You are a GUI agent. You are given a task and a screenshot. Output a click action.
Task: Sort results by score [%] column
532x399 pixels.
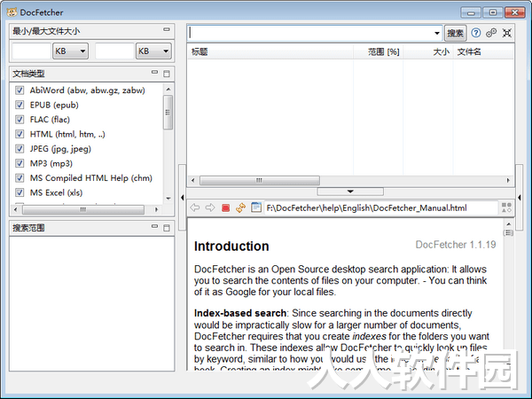tap(378, 51)
